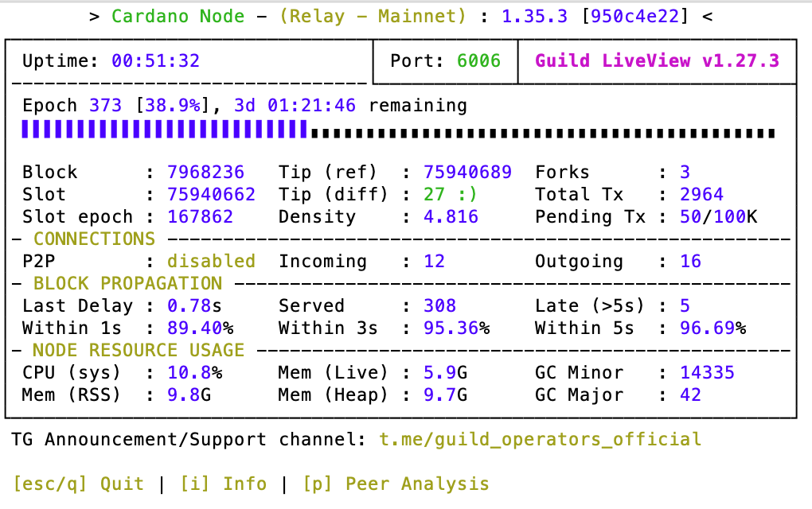Click the (Relay - Mainnet) label

coord(373,17)
